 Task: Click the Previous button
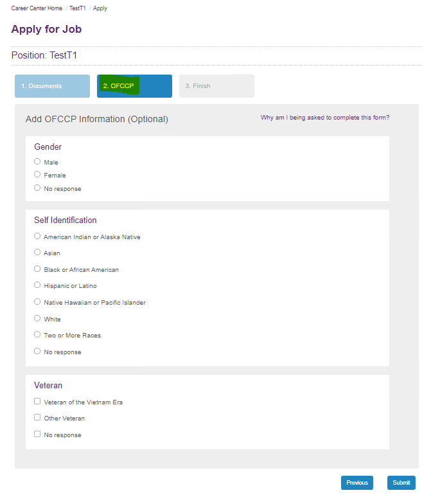tap(356, 483)
